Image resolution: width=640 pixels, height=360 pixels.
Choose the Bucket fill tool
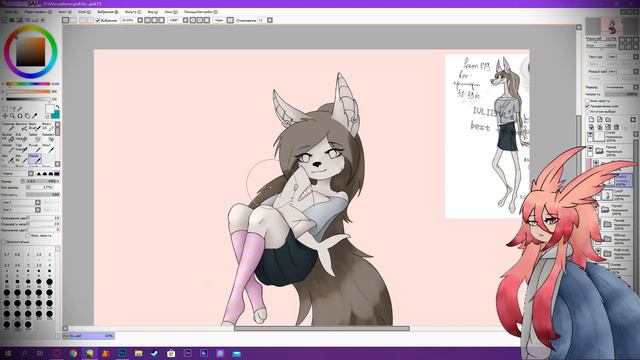[x=8, y=137]
